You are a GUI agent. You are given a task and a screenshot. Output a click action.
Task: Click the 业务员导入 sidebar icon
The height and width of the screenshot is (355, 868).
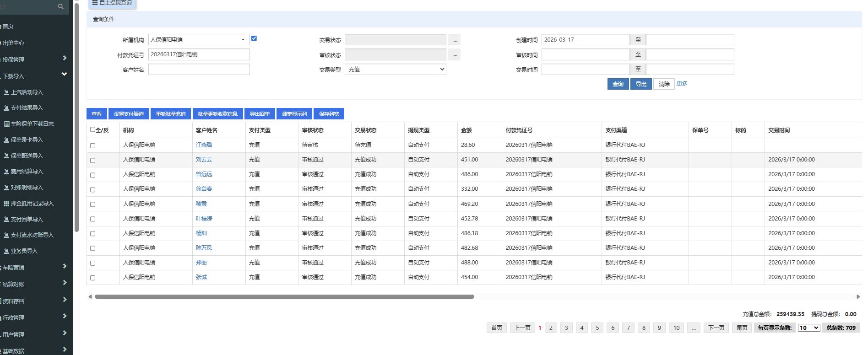(6, 251)
